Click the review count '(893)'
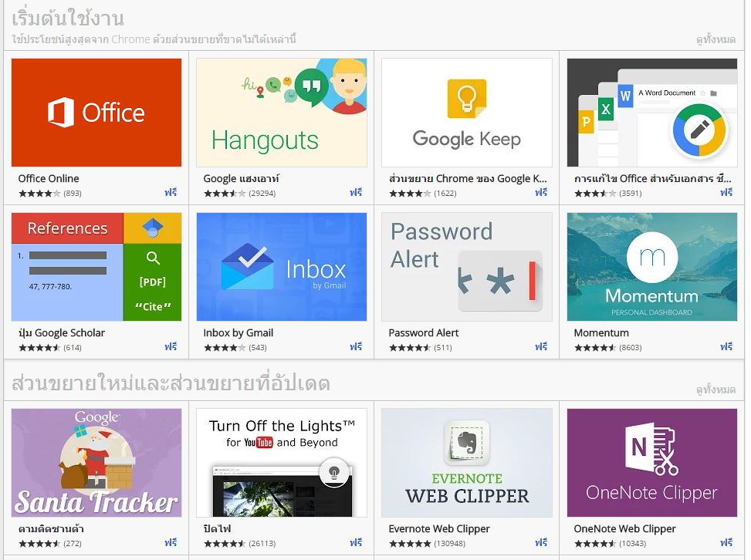Viewport: 751px width, 560px height. [73, 194]
